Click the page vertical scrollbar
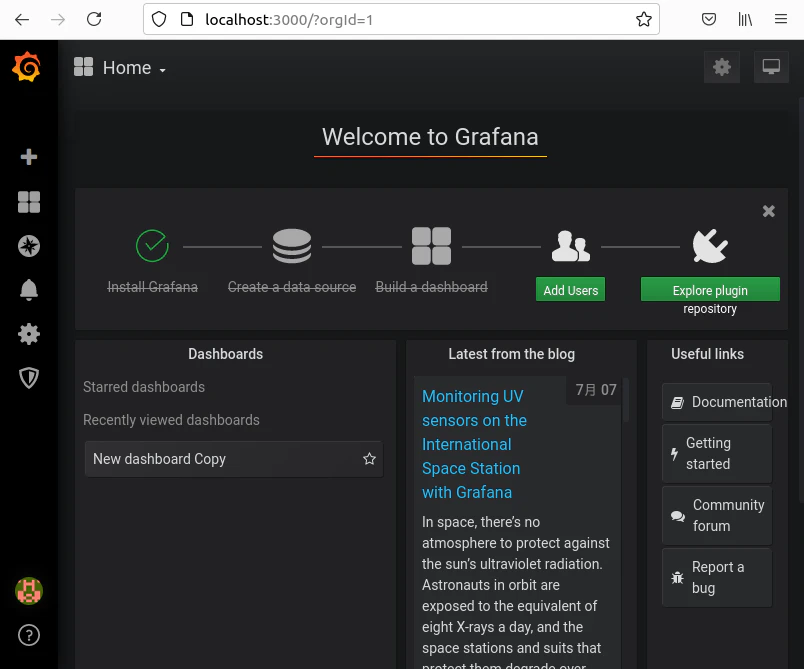 point(801,300)
